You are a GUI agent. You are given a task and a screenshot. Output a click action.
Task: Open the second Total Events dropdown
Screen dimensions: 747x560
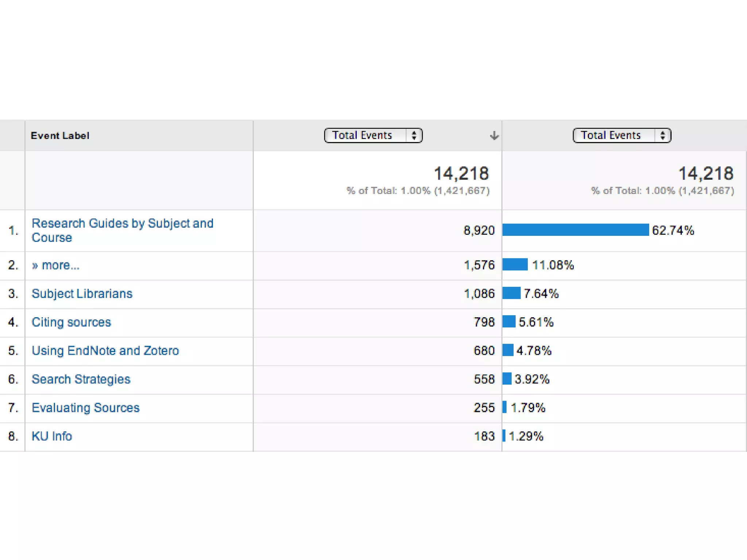[x=614, y=135]
